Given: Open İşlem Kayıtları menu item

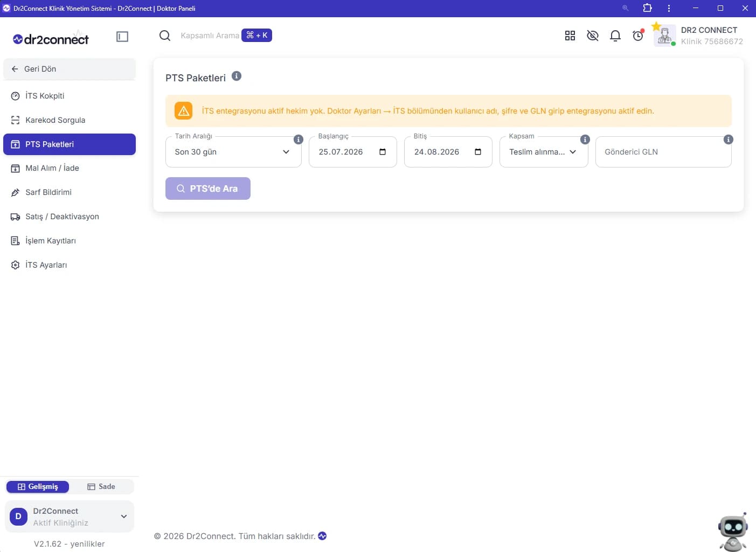Looking at the screenshot, I should click(x=70, y=241).
